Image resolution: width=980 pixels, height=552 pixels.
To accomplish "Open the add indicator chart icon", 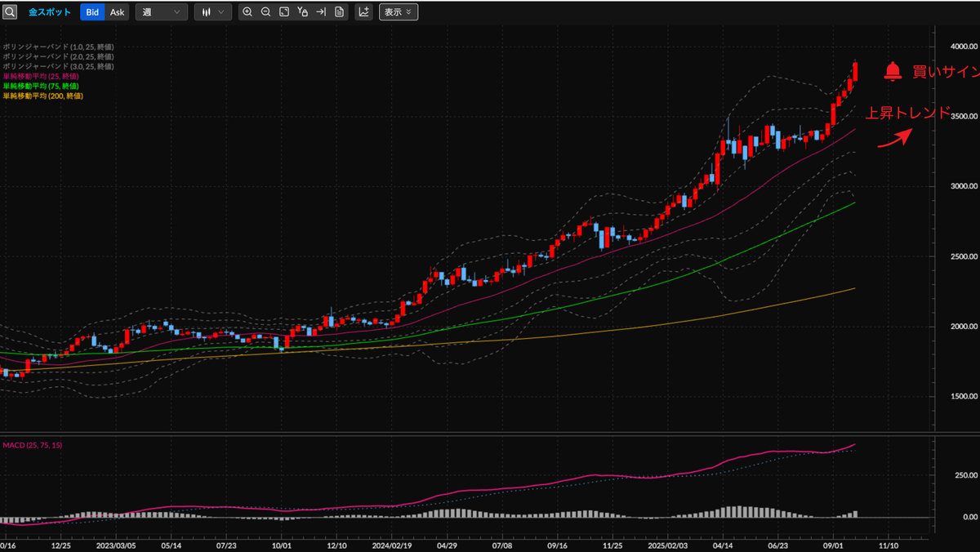I will 363,12.
